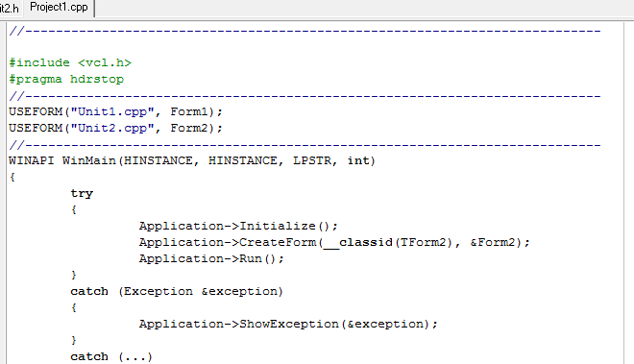Click the WinMain function declaration

pos(192,161)
